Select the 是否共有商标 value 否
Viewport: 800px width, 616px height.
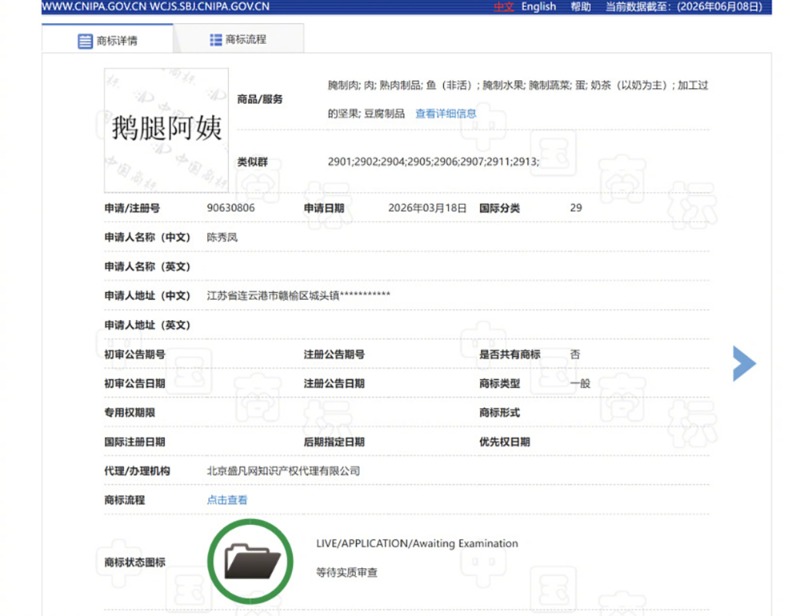(575, 354)
